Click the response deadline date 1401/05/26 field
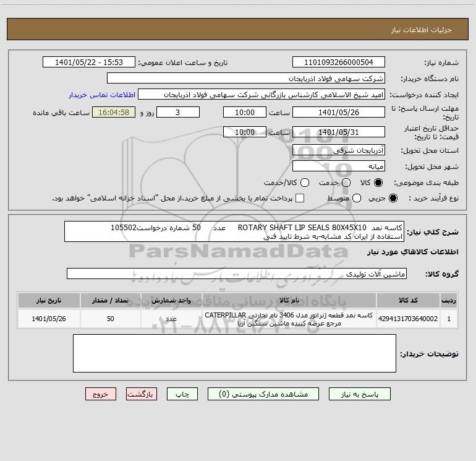 click(339, 112)
